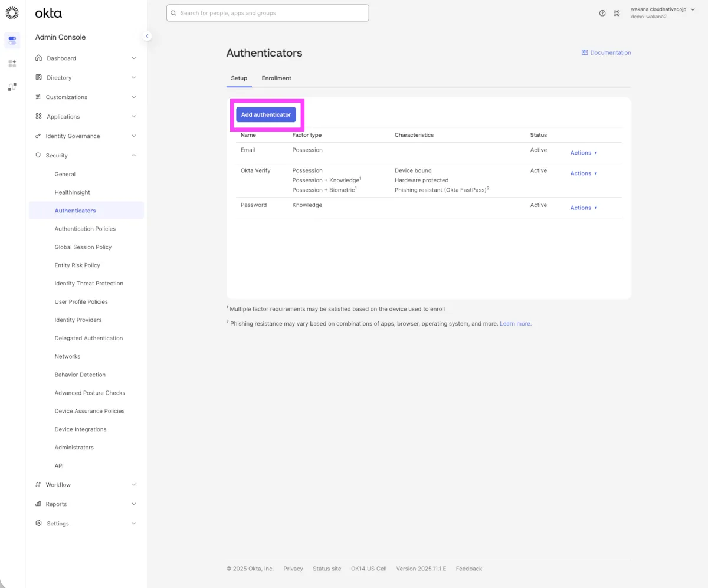Open Actions dropdown for Email authenticator
This screenshot has width=708, height=588.
[x=584, y=153]
